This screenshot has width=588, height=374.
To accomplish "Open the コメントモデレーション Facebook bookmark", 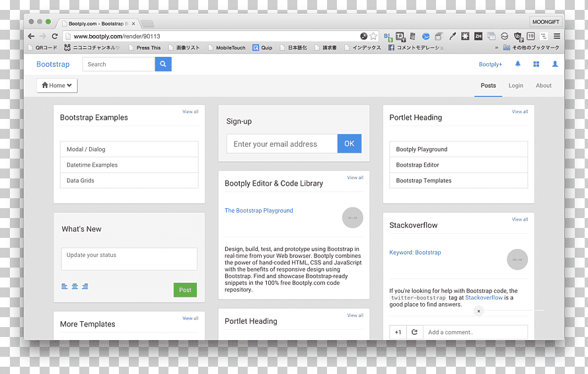I will (x=416, y=48).
